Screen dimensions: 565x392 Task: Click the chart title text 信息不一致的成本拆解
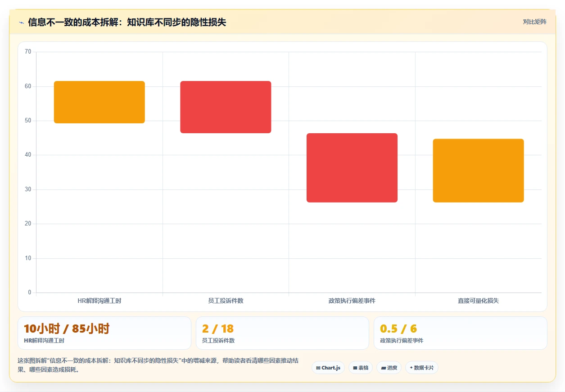click(73, 23)
